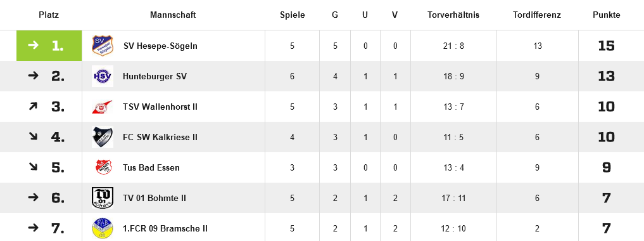This screenshot has width=644, height=241.
Task: Click the downward trend arrow at rank 5
Action: point(34,167)
